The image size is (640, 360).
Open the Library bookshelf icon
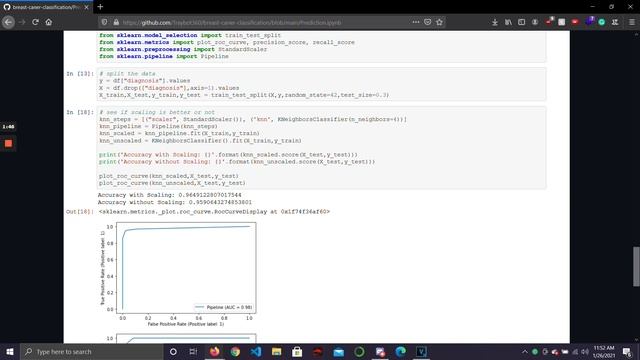tap(508, 22)
